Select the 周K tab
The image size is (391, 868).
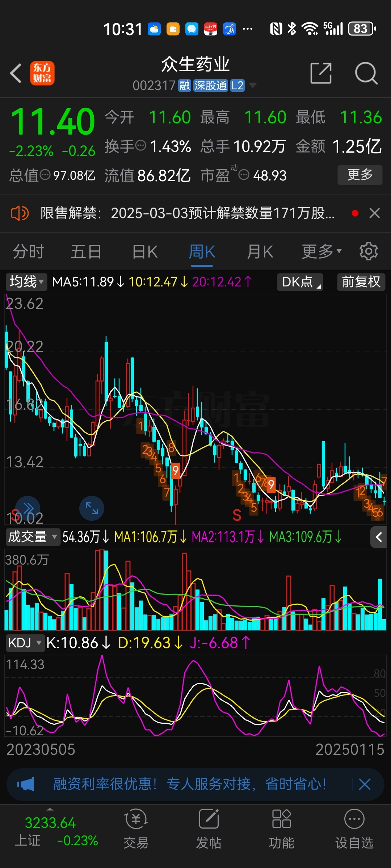[x=202, y=251]
